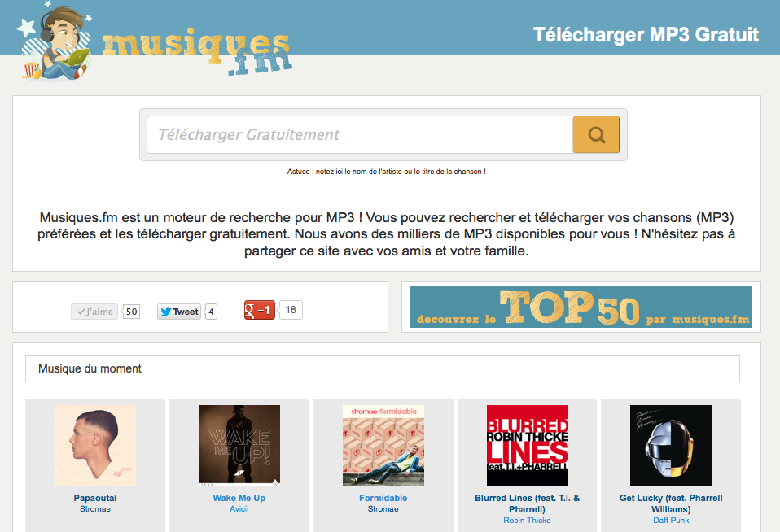Click the Musique du moment heading
780x532 pixels.
tap(90, 369)
